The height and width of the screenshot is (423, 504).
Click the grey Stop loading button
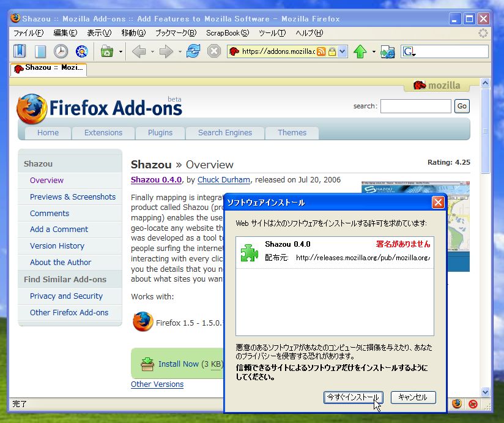click(x=213, y=51)
